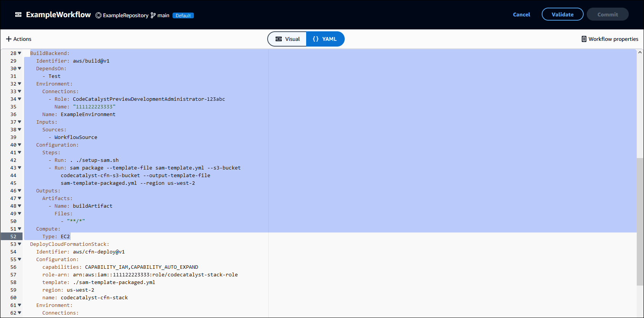Fold the Outputs section at line 46
Image resolution: width=644 pixels, height=318 pixels.
[19, 190]
